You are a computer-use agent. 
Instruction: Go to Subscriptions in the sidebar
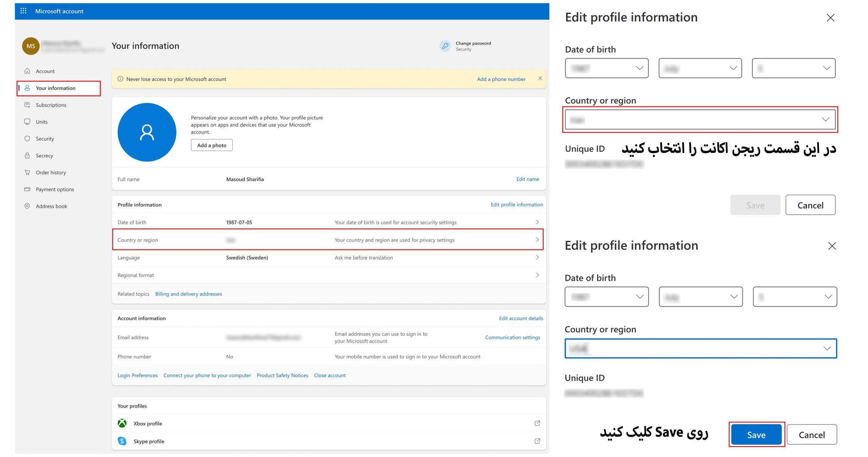(51, 105)
